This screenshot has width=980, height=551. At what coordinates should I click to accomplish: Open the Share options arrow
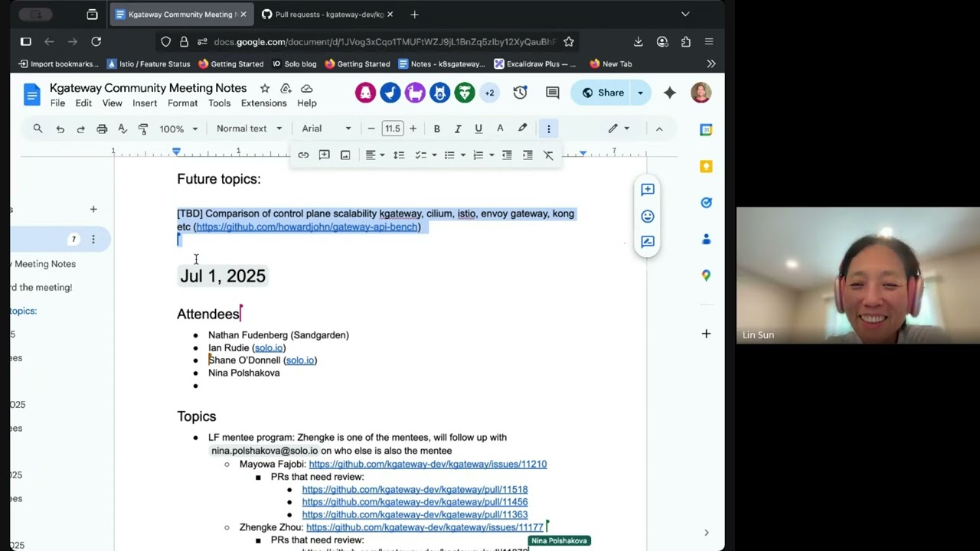[640, 93]
